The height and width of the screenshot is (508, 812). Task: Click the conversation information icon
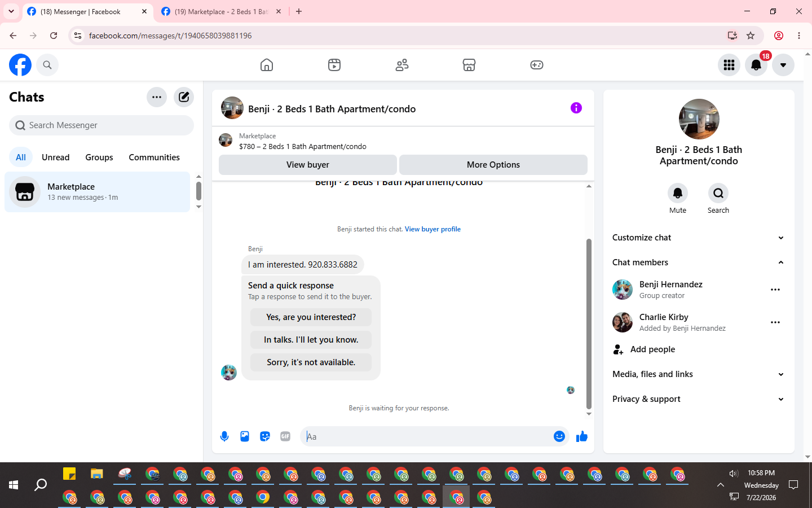pos(576,108)
